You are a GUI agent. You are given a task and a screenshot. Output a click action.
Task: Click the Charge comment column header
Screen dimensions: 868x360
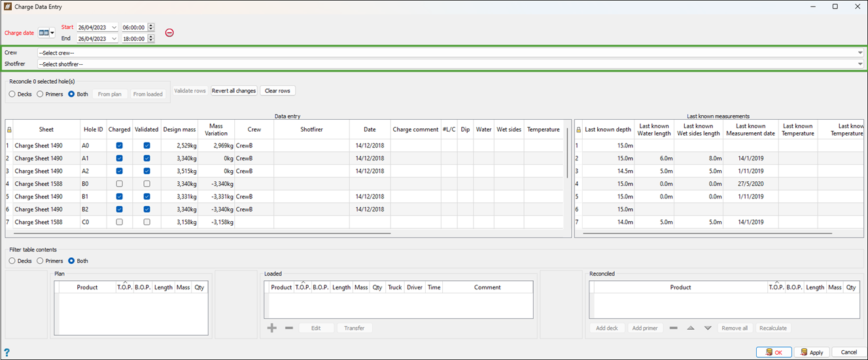coord(415,130)
